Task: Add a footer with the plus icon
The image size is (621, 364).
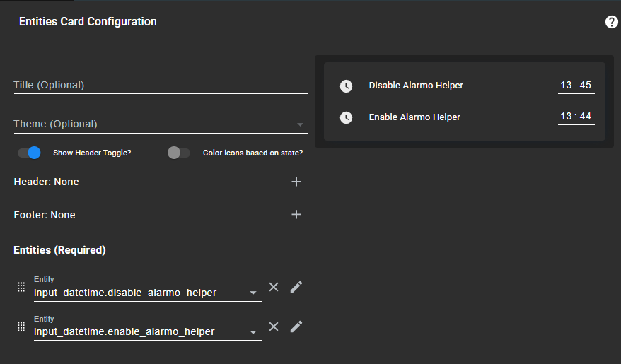Action: (296, 214)
